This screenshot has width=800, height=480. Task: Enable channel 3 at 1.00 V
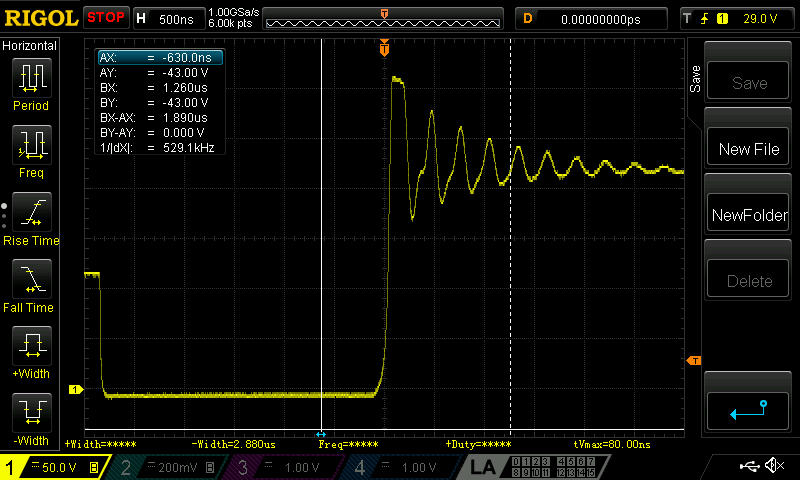click(x=284, y=467)
